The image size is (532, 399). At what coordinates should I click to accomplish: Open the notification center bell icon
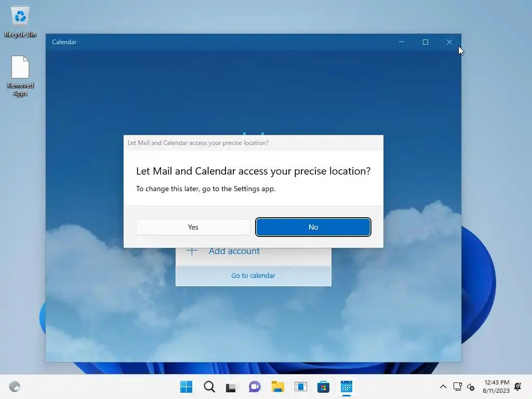(518, 387)
